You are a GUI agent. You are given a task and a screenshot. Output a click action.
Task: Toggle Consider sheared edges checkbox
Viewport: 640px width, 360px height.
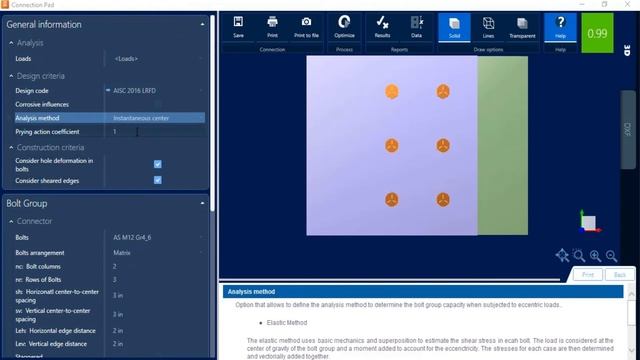point(158,180)
